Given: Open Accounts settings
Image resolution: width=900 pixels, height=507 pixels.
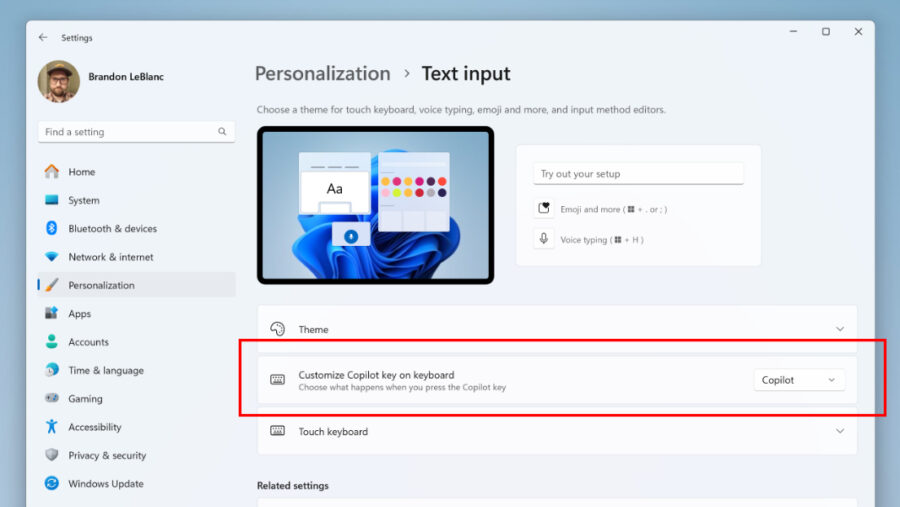Looking at the screenshot, I should (137, 342).
